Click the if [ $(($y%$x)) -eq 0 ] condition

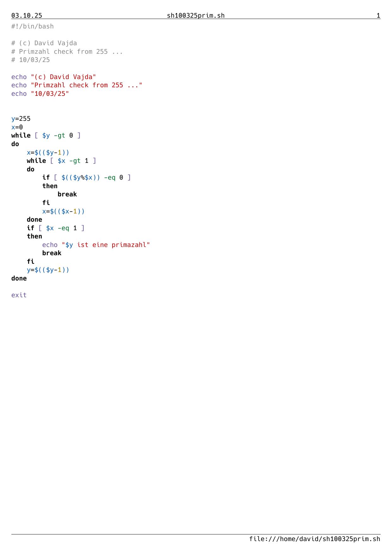(x=86, y=177)
